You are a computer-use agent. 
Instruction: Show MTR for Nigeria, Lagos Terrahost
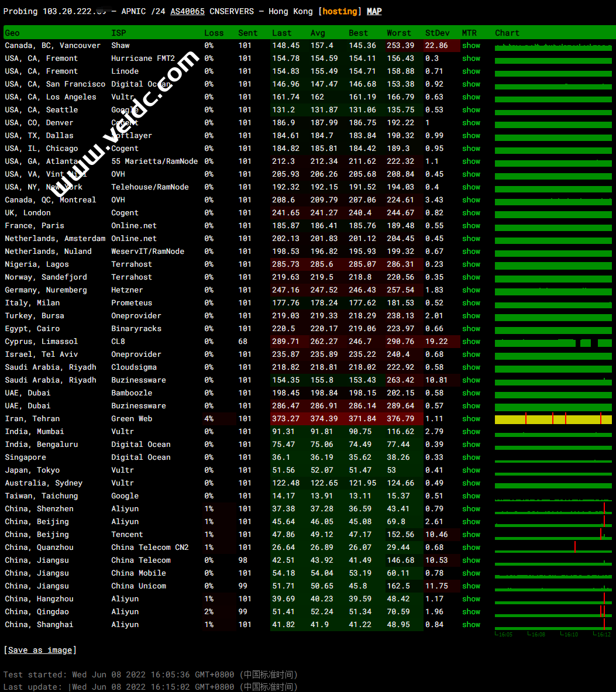tap(472, 264)
